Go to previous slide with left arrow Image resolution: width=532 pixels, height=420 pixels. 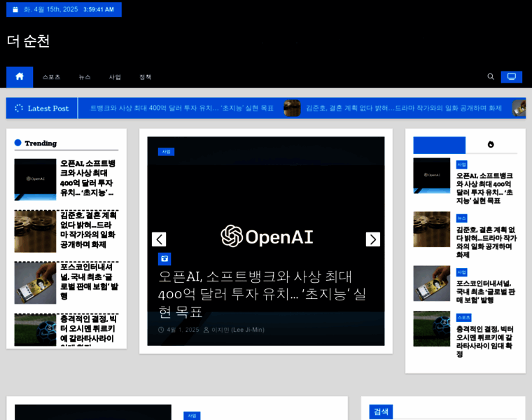click(159, 239)
